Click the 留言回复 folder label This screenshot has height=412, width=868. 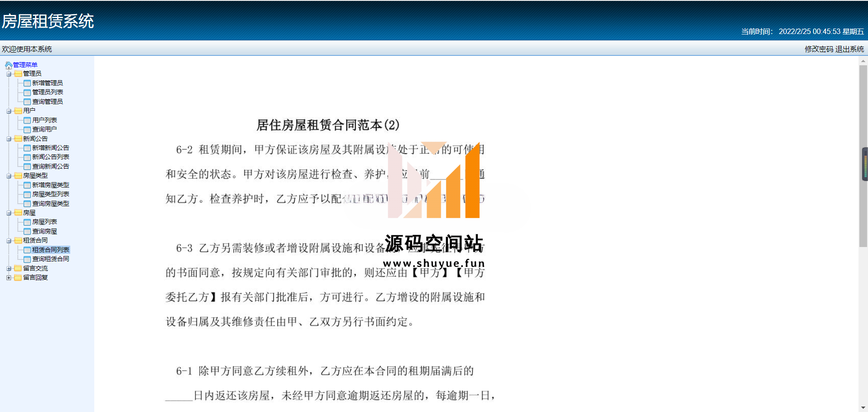(x=35, y=277)
